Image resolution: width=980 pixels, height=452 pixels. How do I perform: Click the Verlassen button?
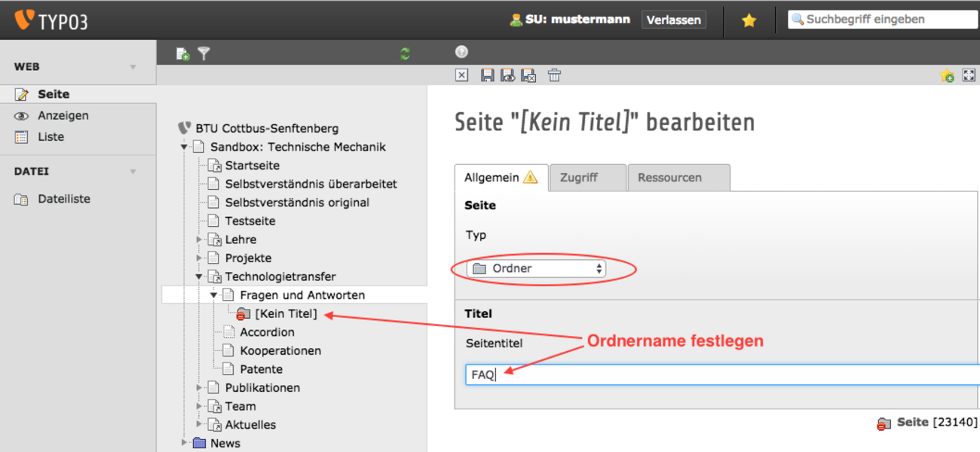pos(673,20)
